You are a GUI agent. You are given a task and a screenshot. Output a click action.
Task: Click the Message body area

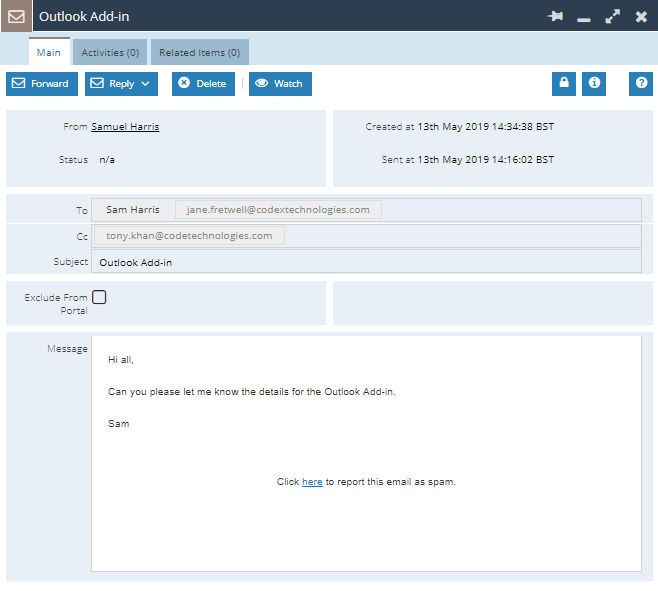coord(366,453)
